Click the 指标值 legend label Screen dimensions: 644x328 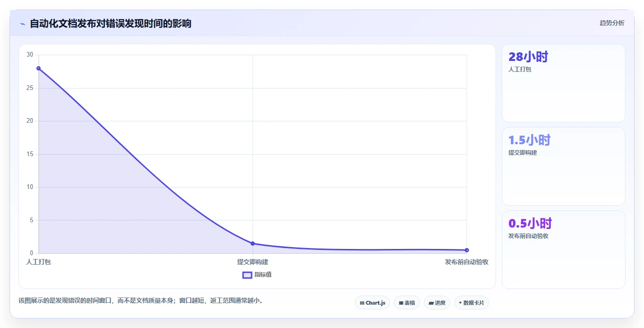[x=263, y=275]
